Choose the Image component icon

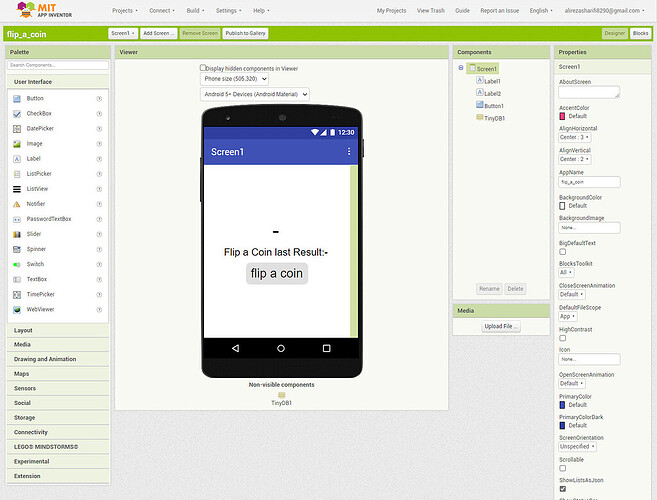coord(17,144)
